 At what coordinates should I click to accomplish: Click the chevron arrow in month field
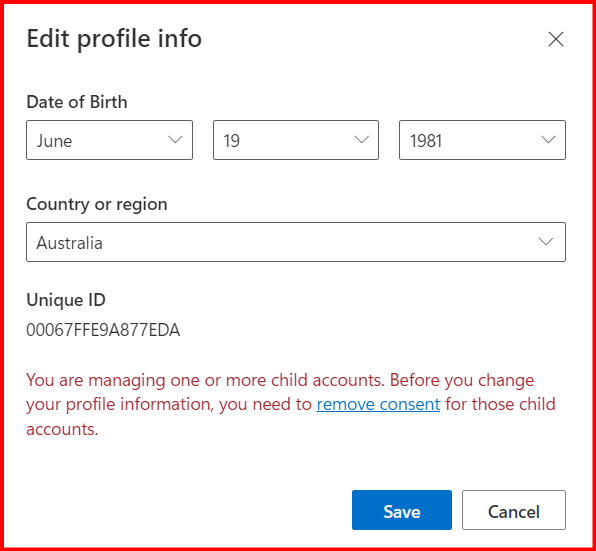click(175, 139)
